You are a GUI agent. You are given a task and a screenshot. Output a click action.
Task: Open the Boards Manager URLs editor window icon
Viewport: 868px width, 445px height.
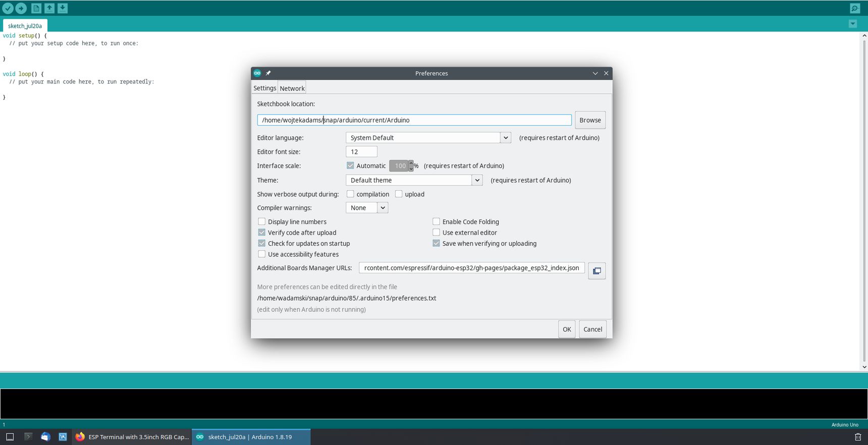click(x=596, y=271)
